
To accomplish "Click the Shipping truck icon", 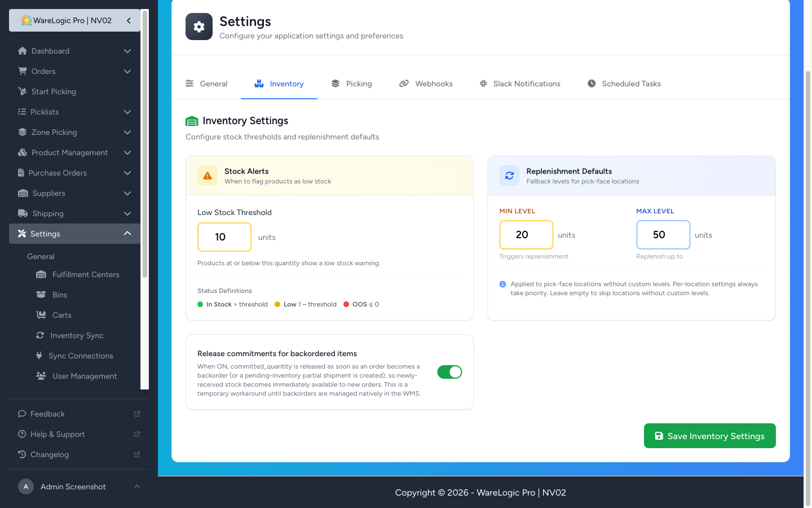I will [x=23, y=213].
